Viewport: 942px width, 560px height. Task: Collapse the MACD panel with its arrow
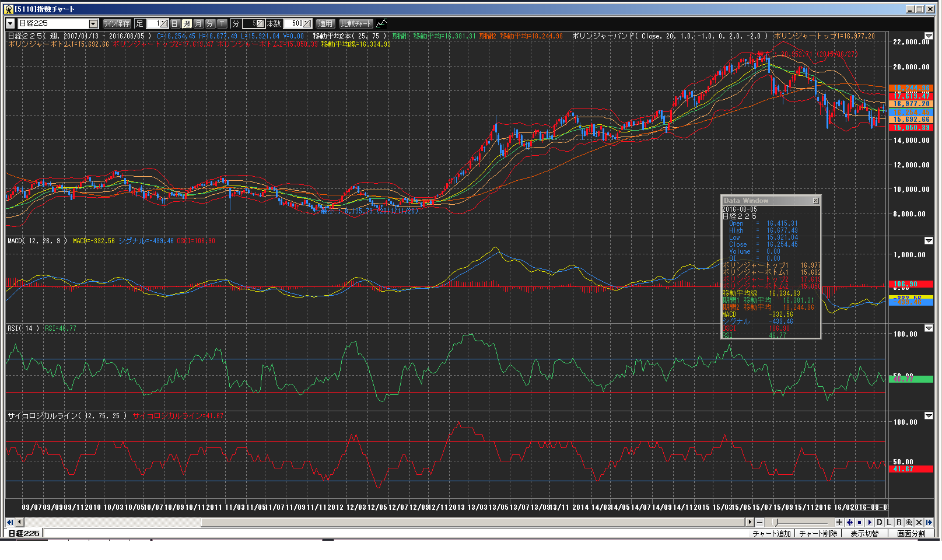coord(929,241)
